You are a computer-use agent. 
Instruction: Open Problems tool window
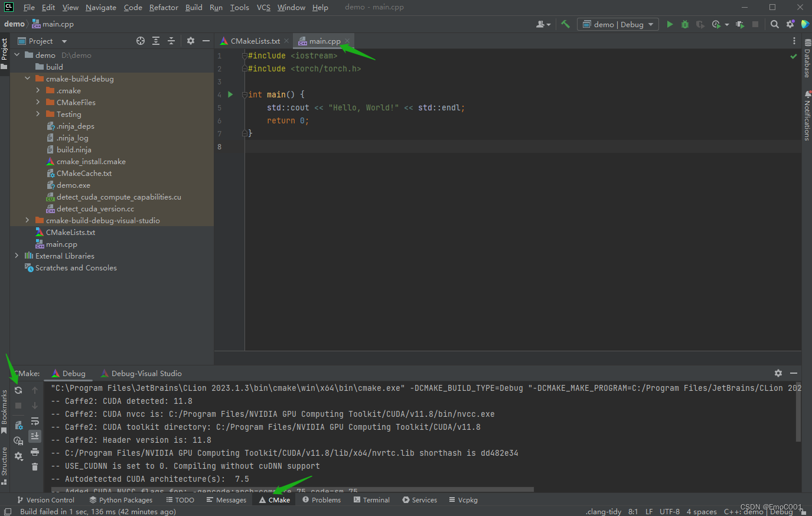pyautogui.click(x=321, y=499)
